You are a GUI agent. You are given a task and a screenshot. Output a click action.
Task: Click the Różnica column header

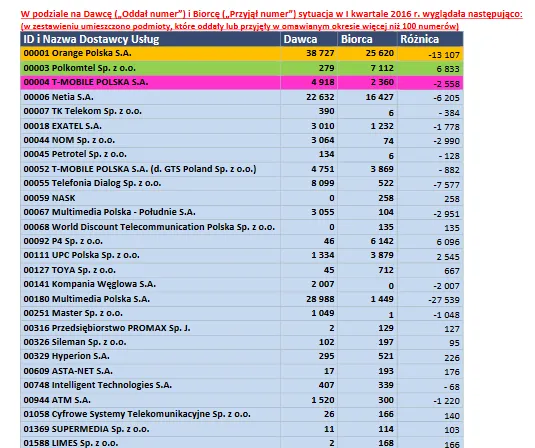pyautogui.click(x=430, y=39)
